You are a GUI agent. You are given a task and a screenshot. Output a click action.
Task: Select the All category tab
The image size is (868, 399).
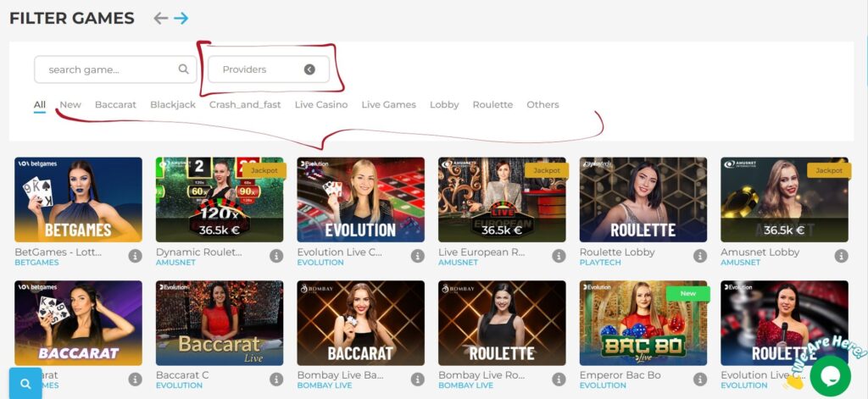point(39,104)
